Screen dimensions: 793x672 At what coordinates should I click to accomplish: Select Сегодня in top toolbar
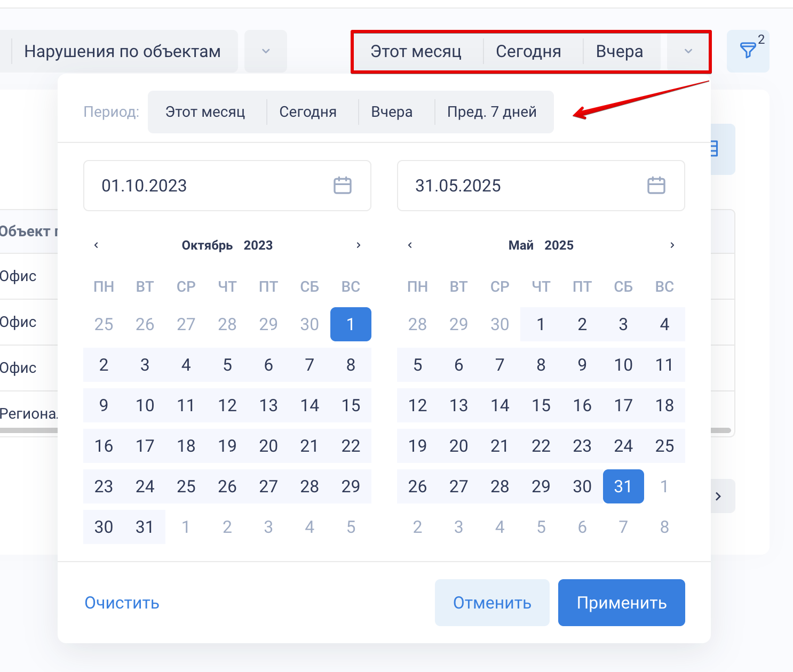tap(528, 51)
